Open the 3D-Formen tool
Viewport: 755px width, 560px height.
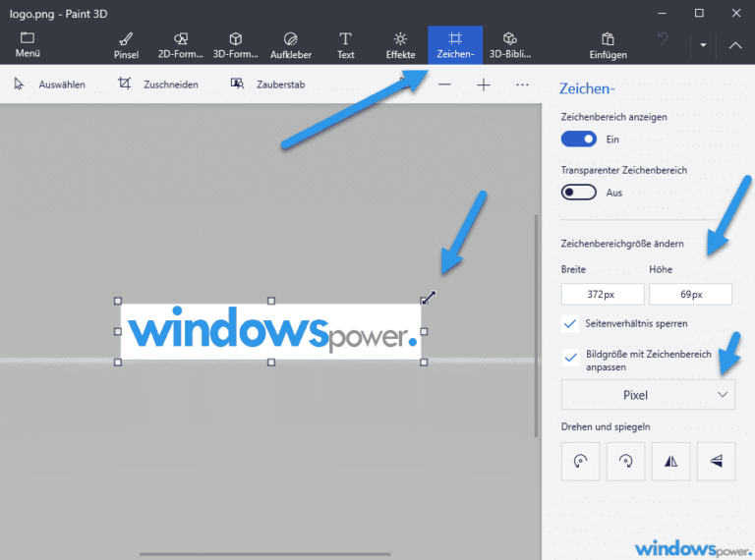[236, 45]
